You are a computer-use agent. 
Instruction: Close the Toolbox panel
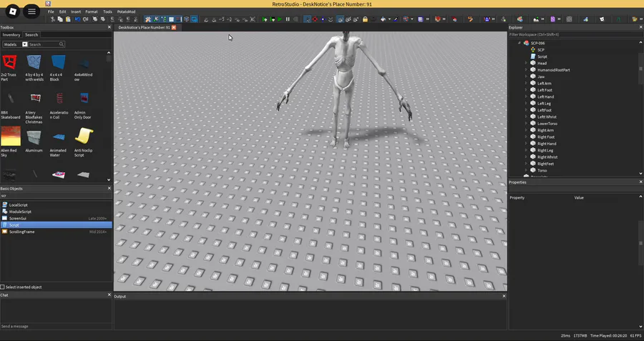[109, 27]
